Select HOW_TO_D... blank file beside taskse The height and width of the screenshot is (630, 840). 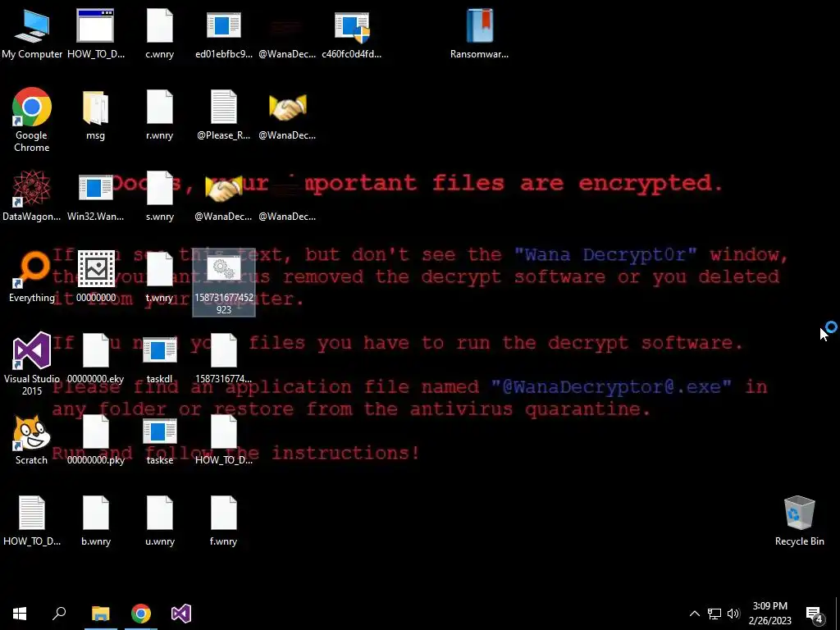[x=223, y=441]
